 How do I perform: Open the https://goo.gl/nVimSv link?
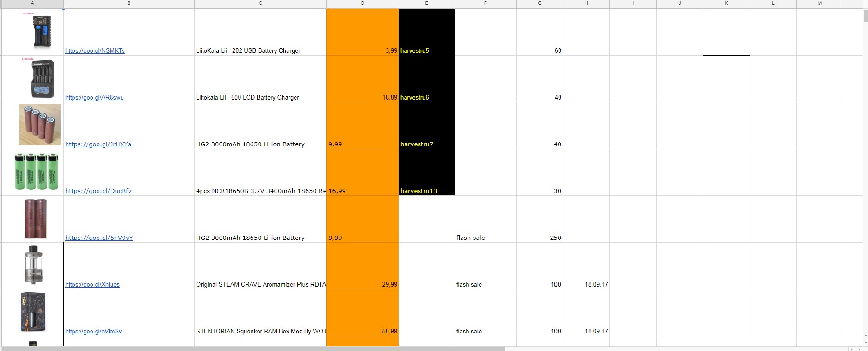coord(93,331)
